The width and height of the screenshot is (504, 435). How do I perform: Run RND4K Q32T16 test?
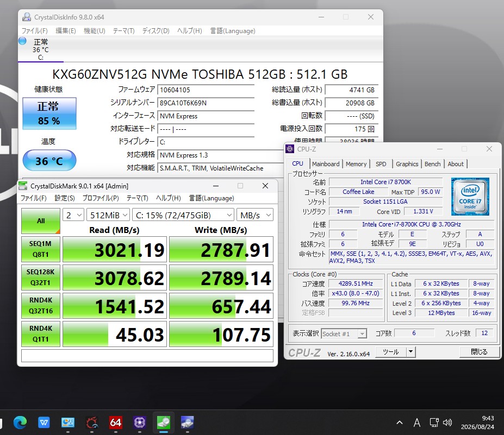41,306
